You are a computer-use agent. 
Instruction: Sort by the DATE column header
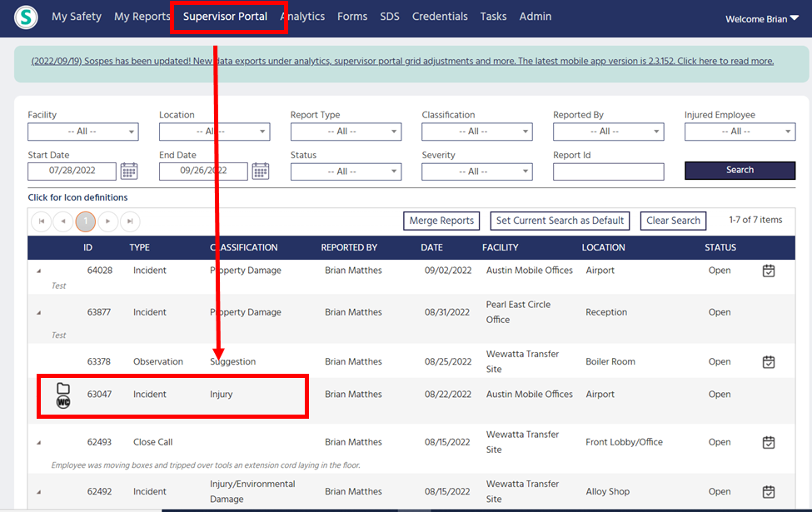click(x=431, y=247)
